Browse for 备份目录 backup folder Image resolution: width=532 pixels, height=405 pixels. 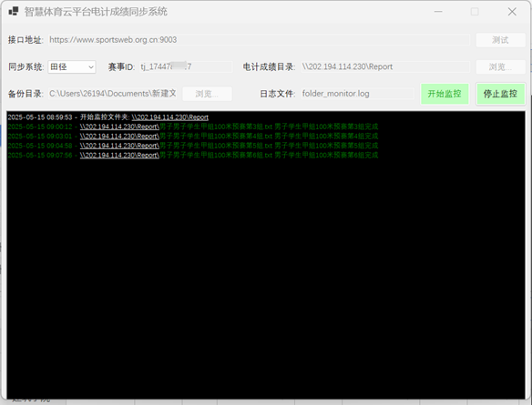pos(207,94)
